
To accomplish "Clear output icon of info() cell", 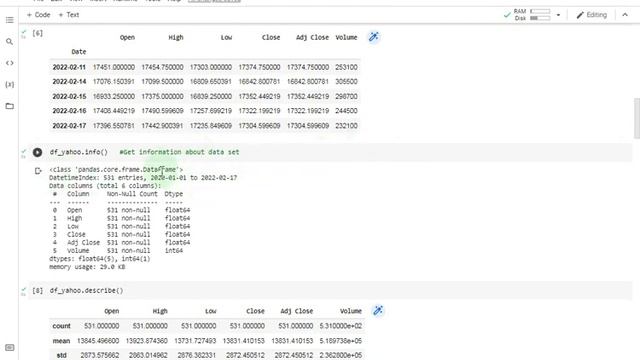I will point(38,171).
